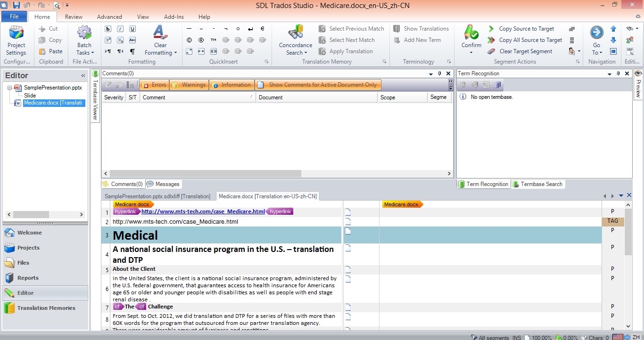644x340 pixels.
Task: Open Project Settings
Action: [17, 41]
